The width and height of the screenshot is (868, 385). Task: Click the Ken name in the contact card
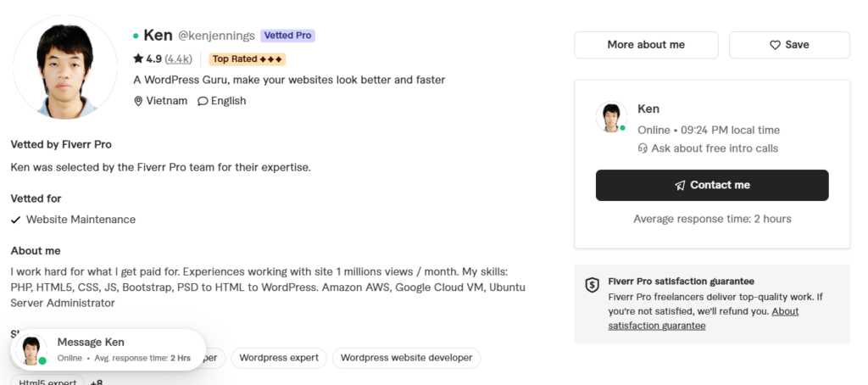point(648,109)
